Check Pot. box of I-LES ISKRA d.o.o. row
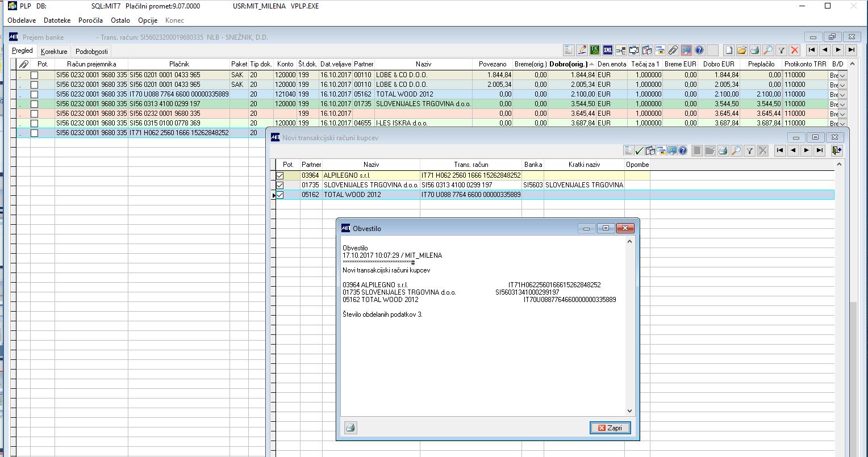The height and width of the screenshot is (457, 868). click(x=34, y=123)
